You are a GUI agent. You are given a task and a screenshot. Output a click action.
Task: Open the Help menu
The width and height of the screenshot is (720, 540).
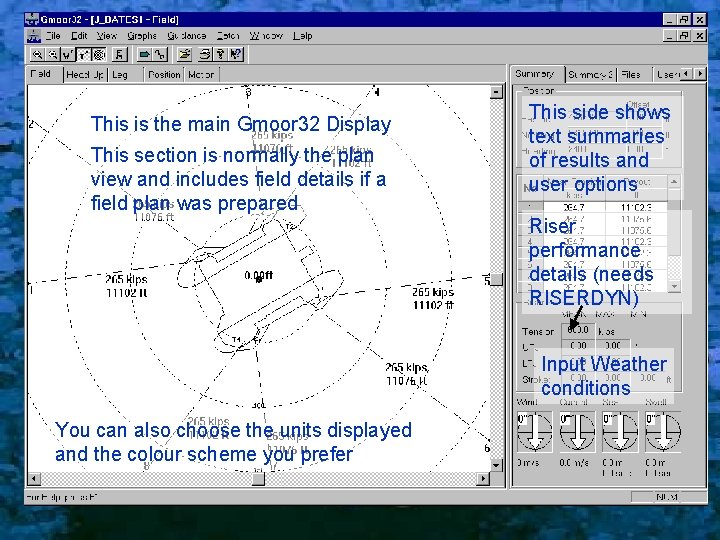(x=303, y=36)
